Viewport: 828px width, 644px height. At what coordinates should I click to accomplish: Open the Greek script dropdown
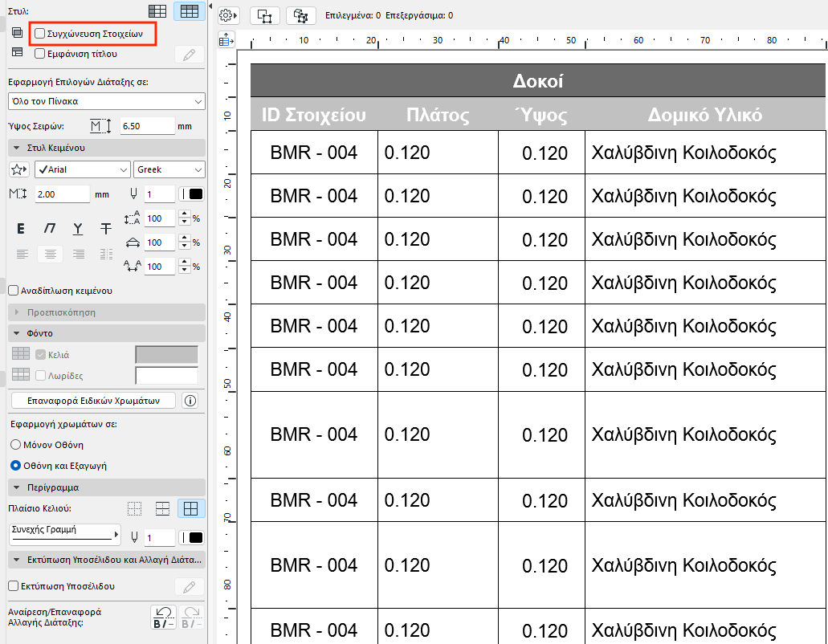click(x=169, y=169)
